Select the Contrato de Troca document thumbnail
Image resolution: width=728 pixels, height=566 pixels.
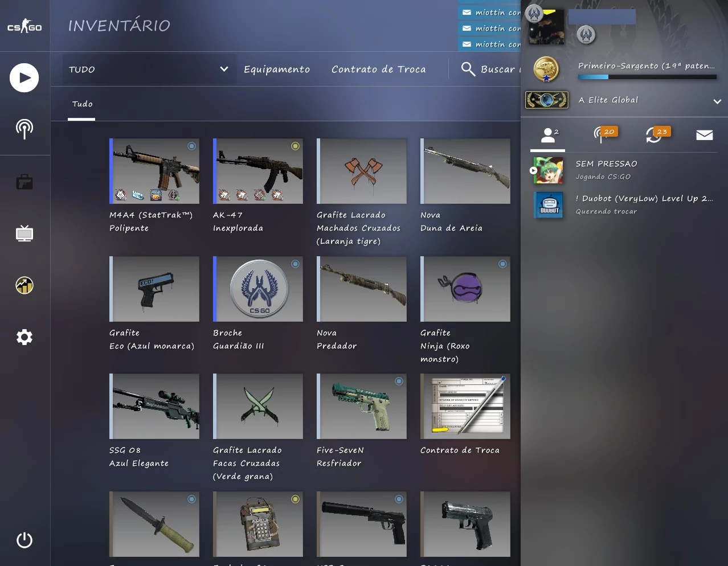[465, 406]
